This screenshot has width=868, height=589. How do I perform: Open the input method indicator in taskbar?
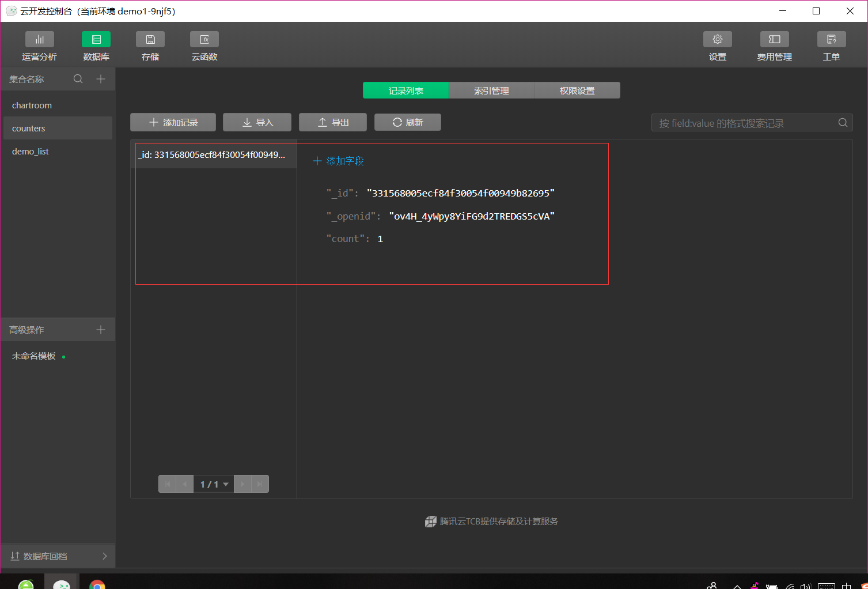coord(846,586)
